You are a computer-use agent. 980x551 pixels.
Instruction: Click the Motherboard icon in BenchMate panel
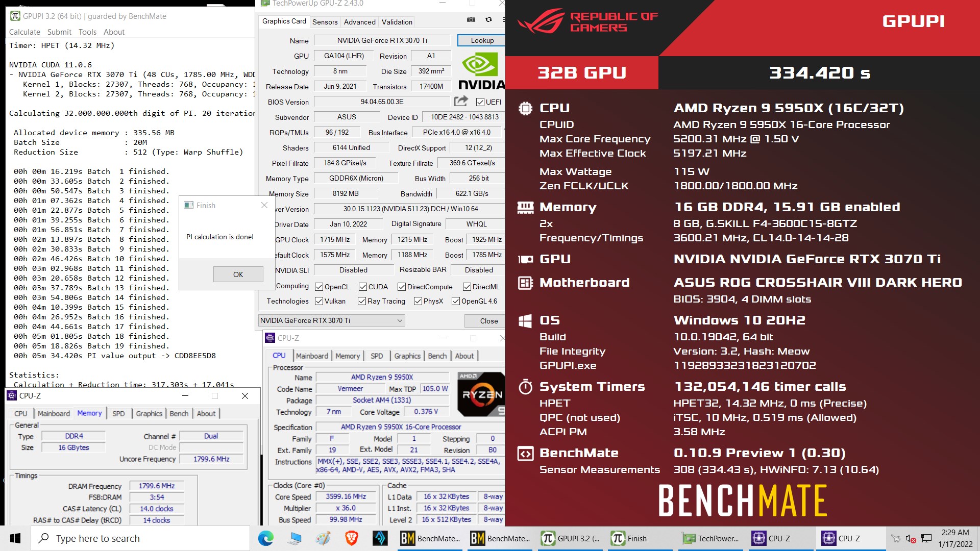point(525,283)
